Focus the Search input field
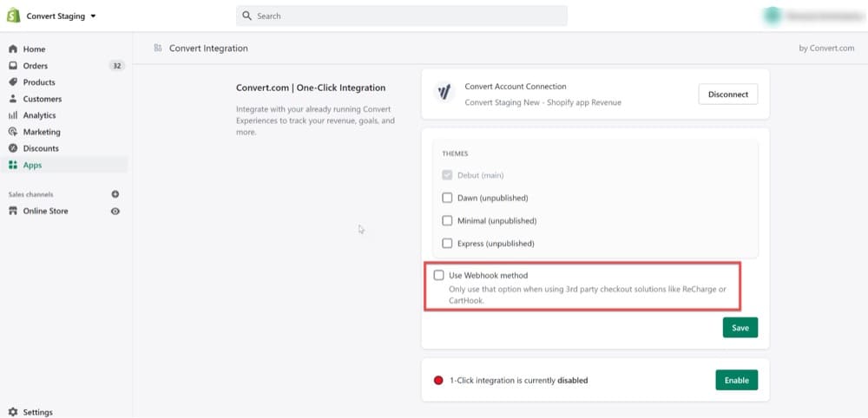Image resolution: width=868 pixels, height=418 pixels. click(x=401, y=16)
